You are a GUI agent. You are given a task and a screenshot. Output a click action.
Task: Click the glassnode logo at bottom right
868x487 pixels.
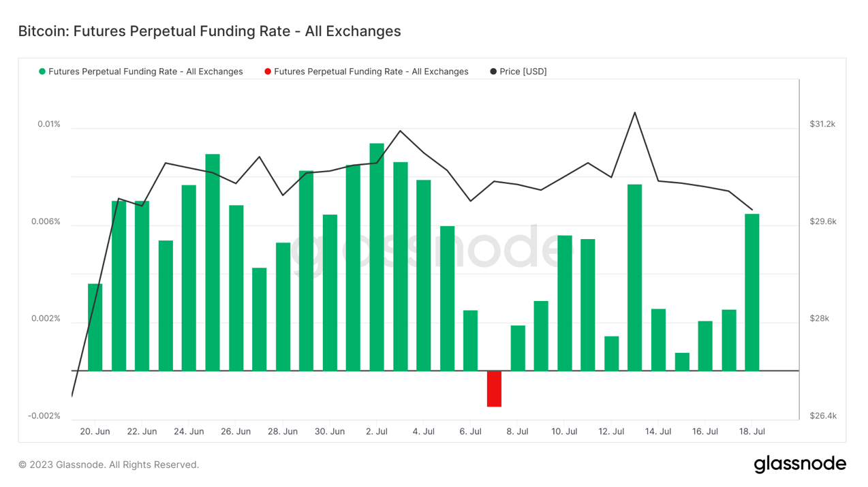click(800, 465)
